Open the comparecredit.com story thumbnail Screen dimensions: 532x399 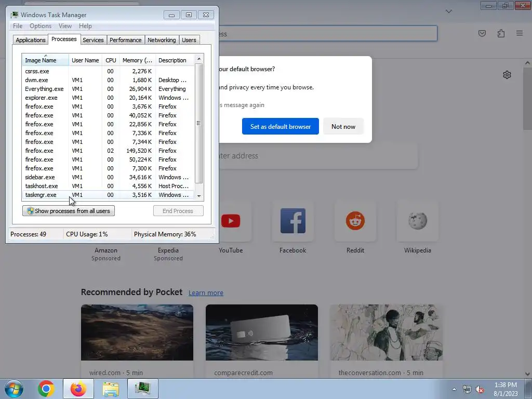point(262,332)
